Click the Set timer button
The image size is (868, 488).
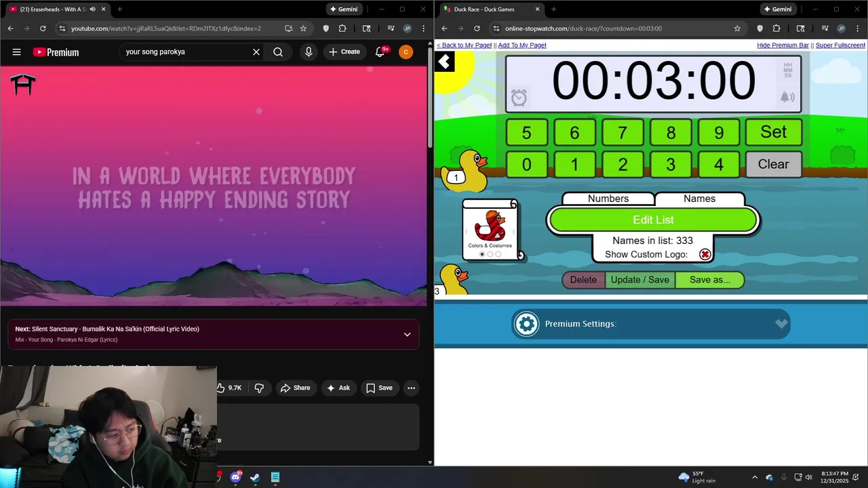(774, 132)
